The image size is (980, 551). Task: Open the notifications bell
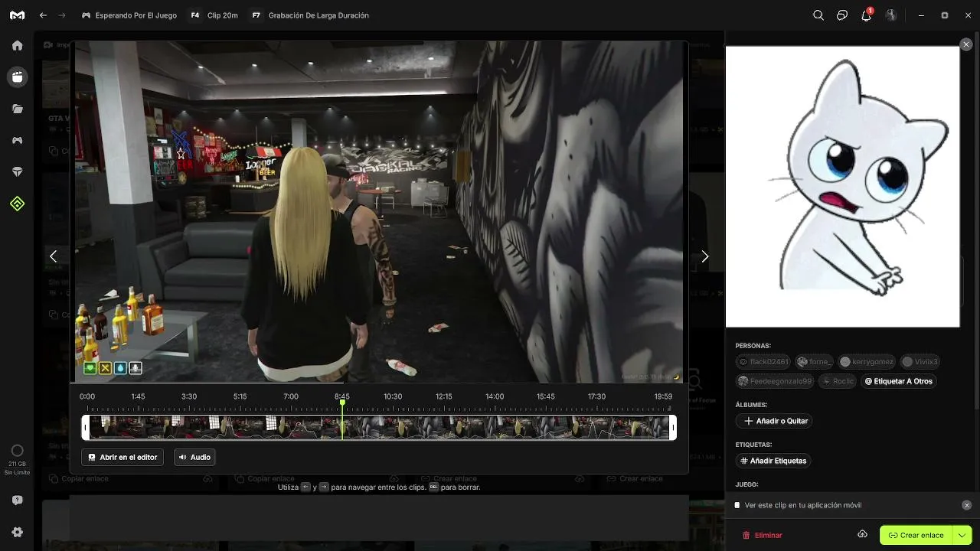(867, 15)
